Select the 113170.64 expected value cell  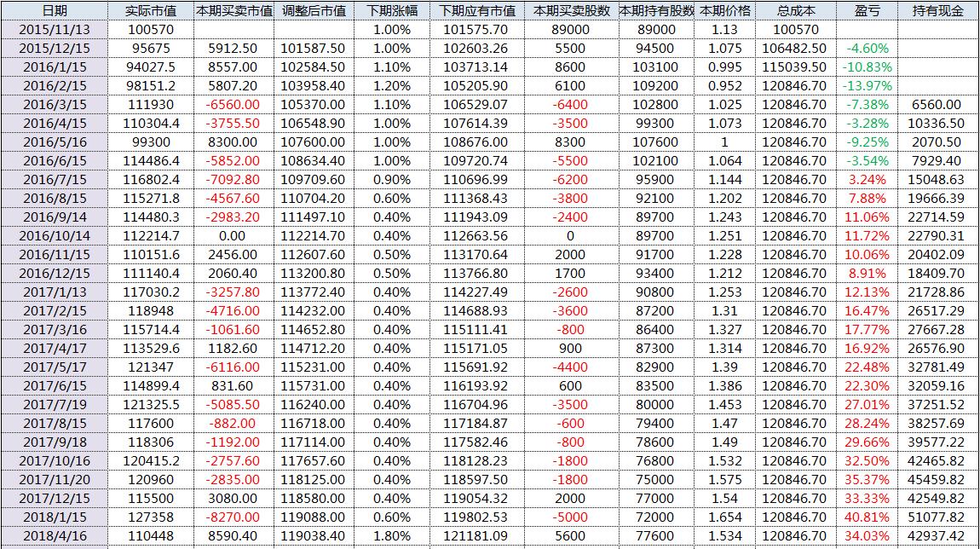click(x=477, y=255)
